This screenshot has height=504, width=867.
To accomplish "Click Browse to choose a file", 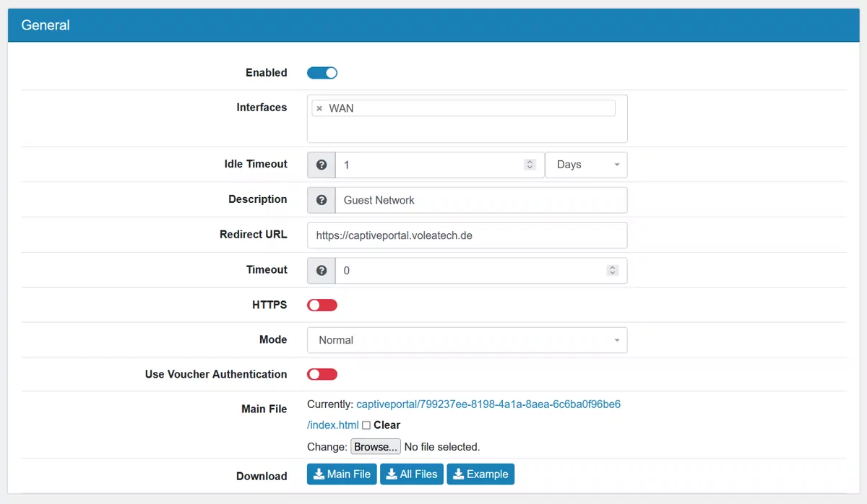I will (375, 447).
